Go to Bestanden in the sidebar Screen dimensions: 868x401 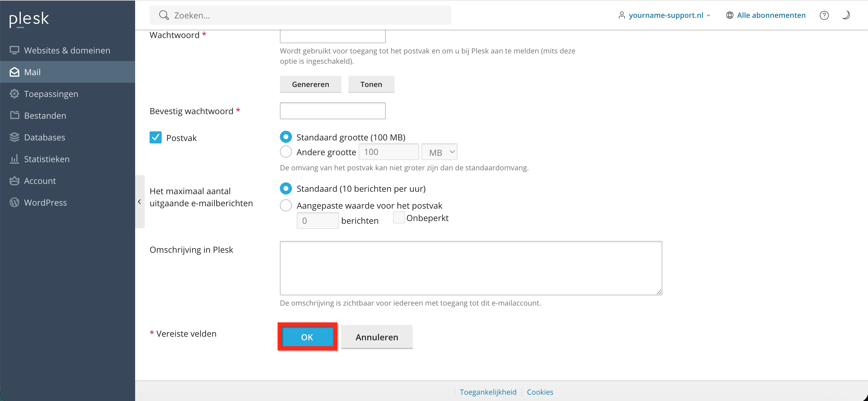tap(45, 116)
